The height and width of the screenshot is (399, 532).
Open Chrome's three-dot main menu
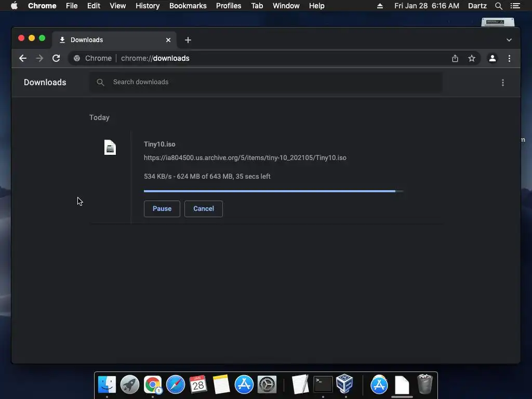click(x=509, y=58)
